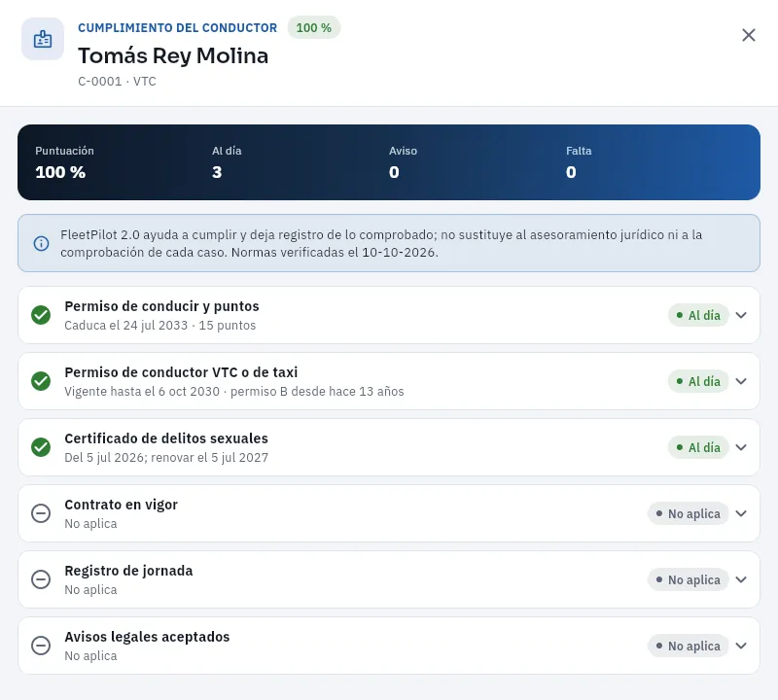The image size is (778, 700).
Task: Click the text Del 5 jul 2026; renovar el 5 jul 2027
Action: pos(166,457)
